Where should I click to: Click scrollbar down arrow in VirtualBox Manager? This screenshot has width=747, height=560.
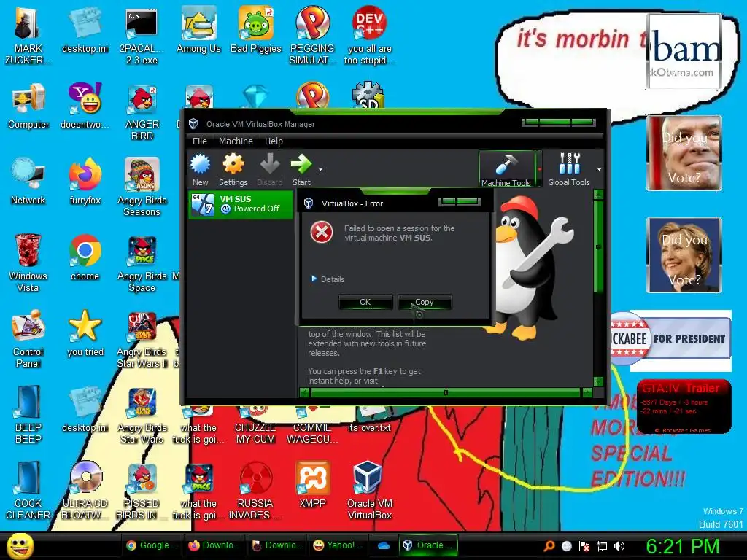point(599,381)
